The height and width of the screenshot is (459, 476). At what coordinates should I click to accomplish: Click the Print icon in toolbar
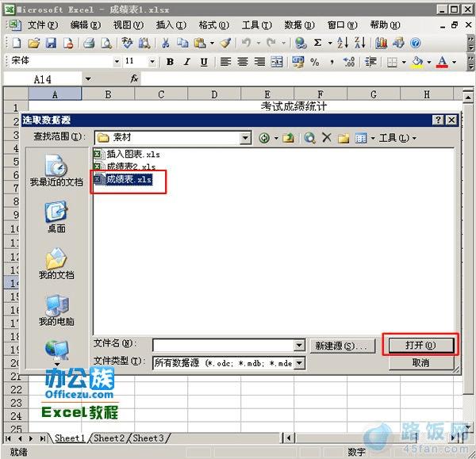pyautogui.click(x=89, y=43)
